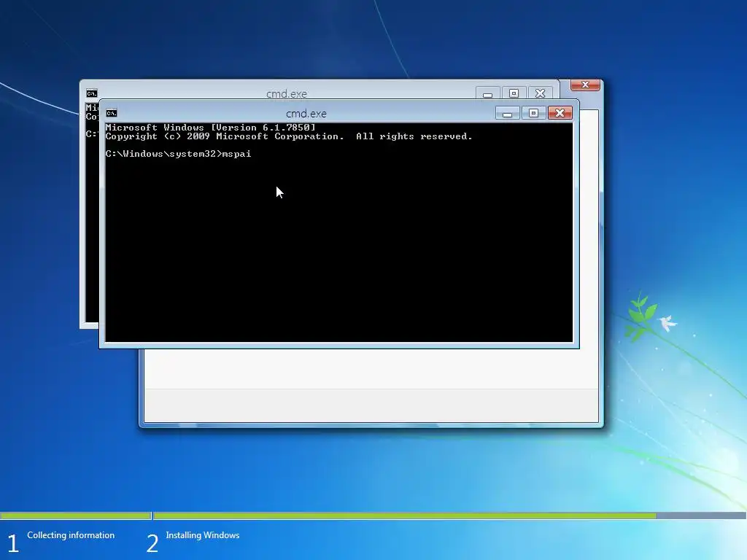Screen dimensions: 747x560
Task: Click the 'C:\Windows\system32>' prompt text
Action: (x=163, y=154)
